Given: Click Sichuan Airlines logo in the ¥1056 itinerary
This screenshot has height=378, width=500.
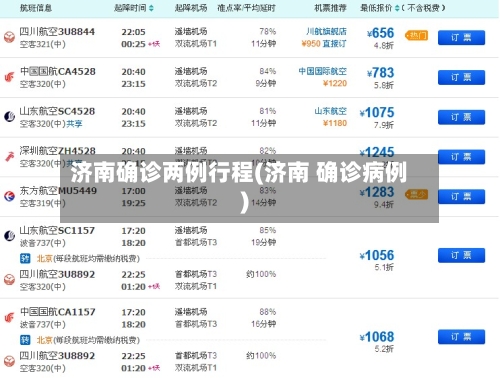Looking at the screenshot, I should [x=9, y=280].
